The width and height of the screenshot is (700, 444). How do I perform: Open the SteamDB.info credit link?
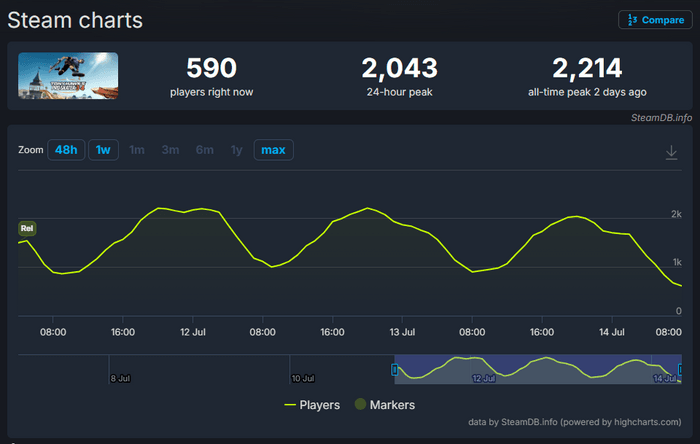click(x=661, y=118)
